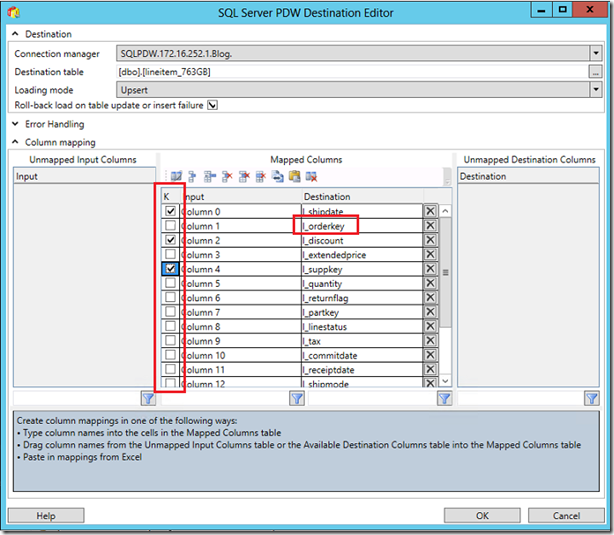The image size is (614, 535).
Task: Check the key checkbox for Column 1
Action: click(170, 226)
